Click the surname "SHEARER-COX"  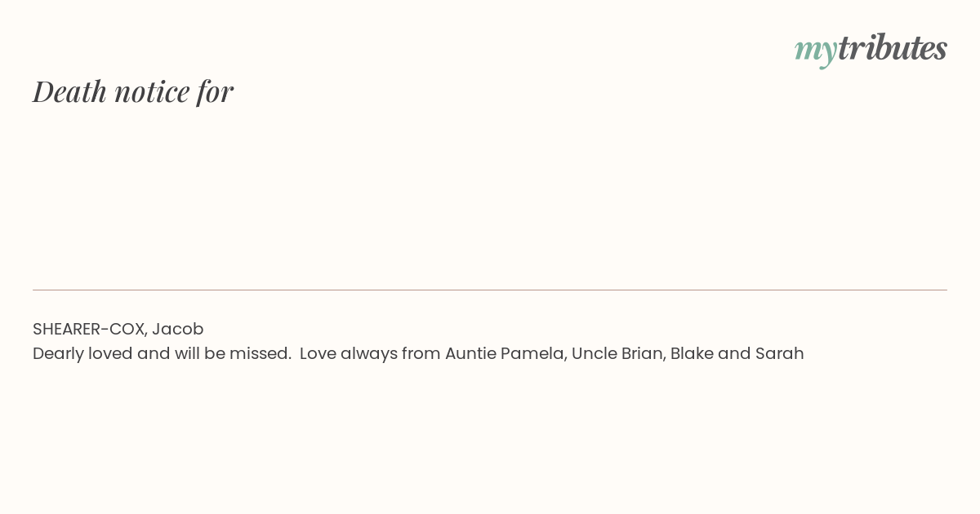(88, 329)
